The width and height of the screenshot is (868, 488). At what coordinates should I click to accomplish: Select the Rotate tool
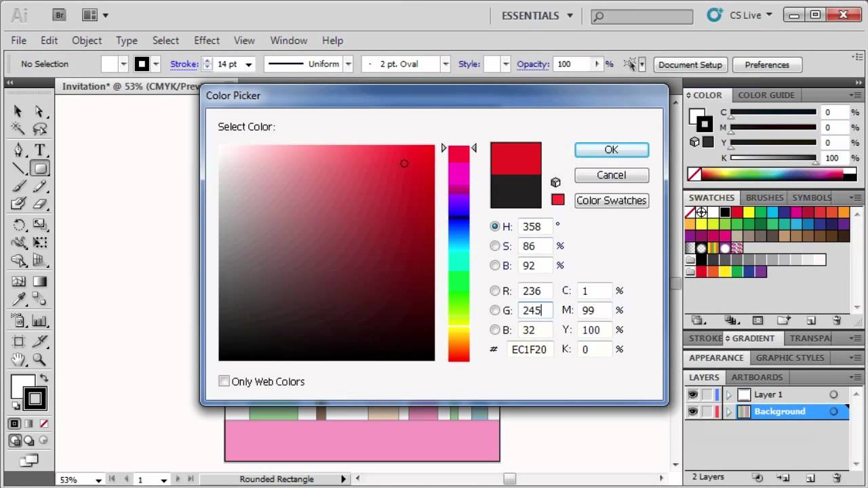click(x=18, y=225)
